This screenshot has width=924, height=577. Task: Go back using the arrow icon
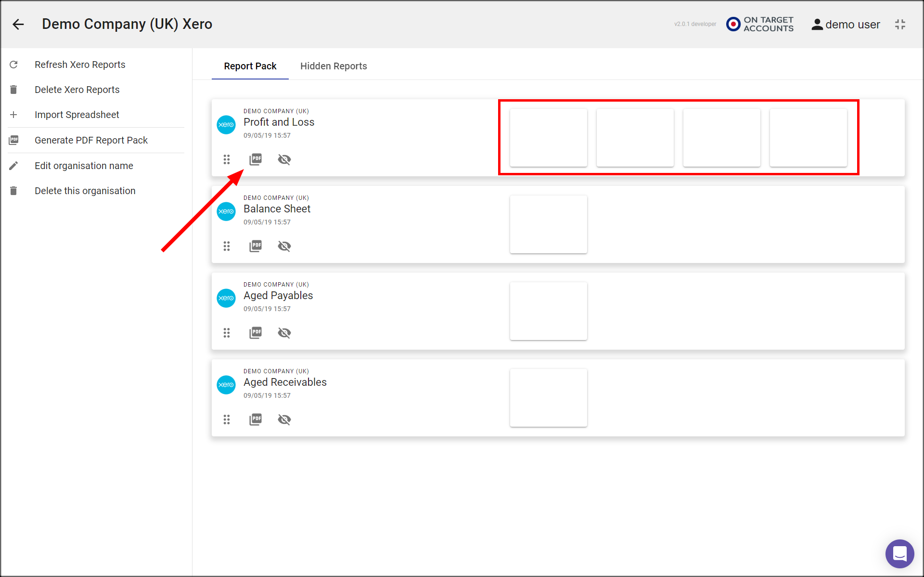[x=18, y=24]
